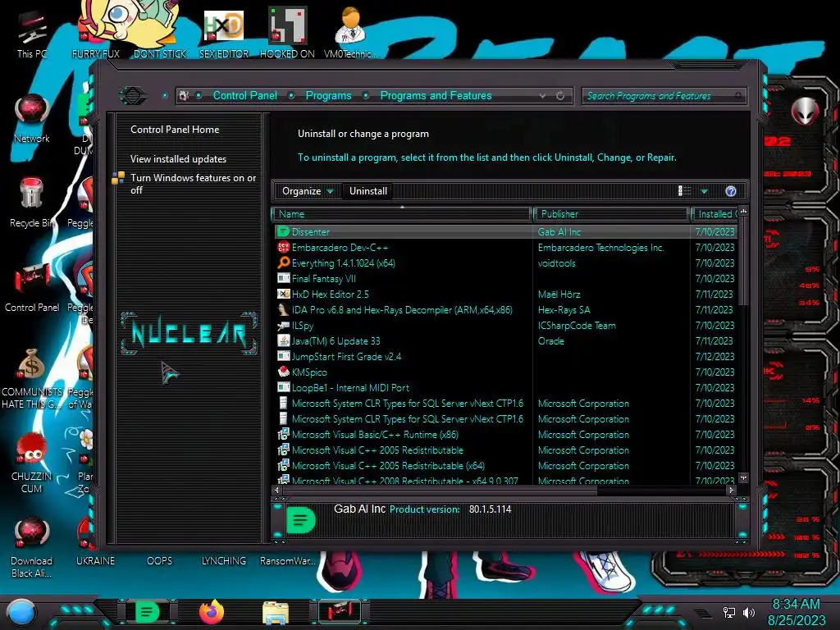The width and height of the screenshot is (840, 630).
Task: Click the Programs breadcrumb
Action: [x=328, y=96]
